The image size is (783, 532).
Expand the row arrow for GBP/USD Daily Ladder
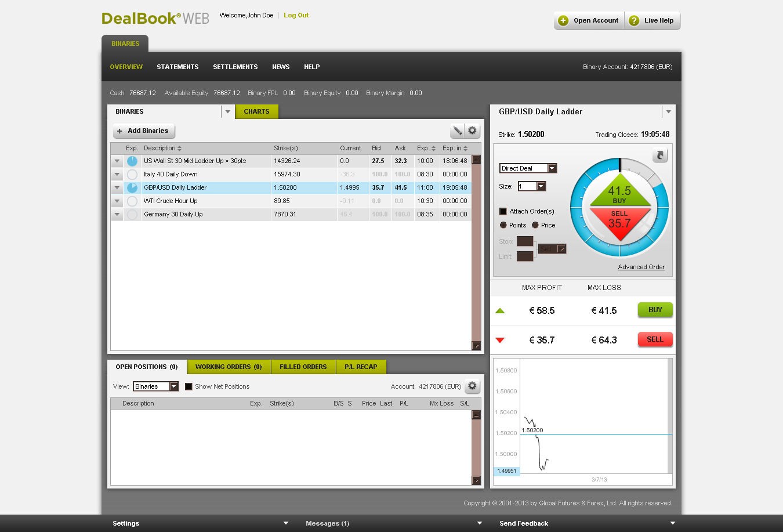click(x=117, y=187)
